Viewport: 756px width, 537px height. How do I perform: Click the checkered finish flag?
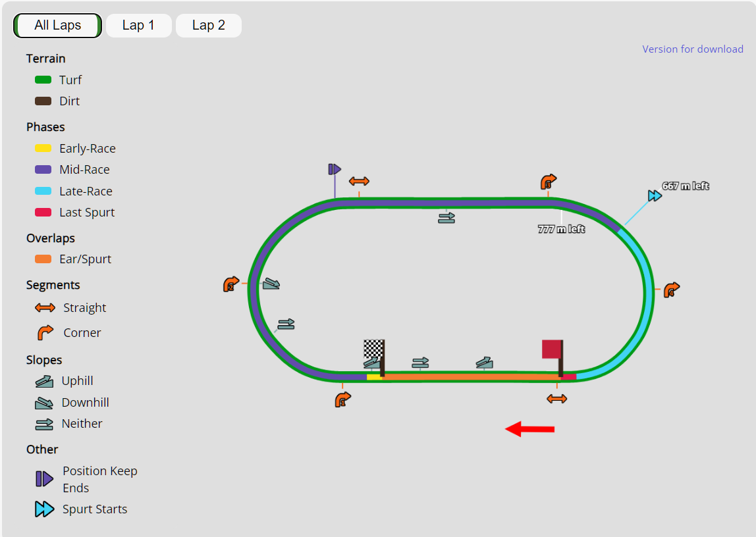pos(374,349)
